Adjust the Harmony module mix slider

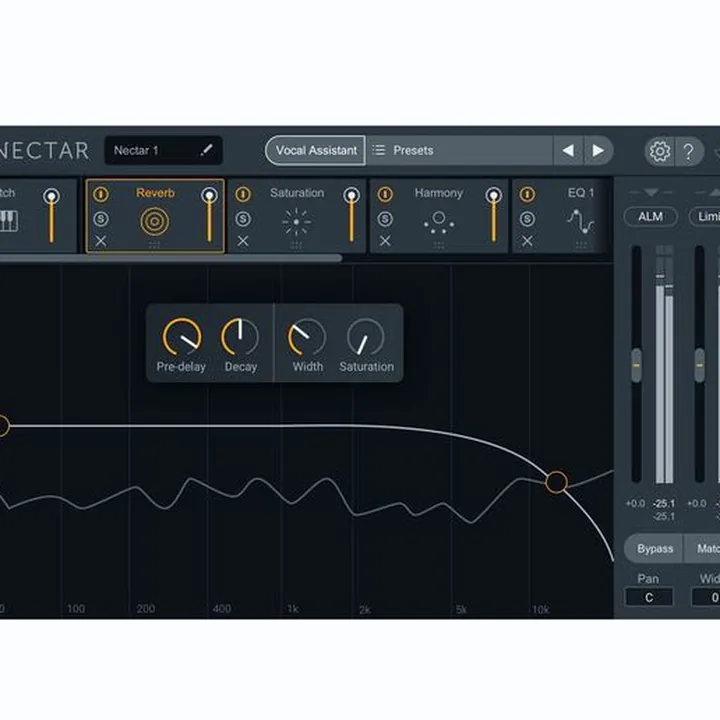(x=494, y=215)
